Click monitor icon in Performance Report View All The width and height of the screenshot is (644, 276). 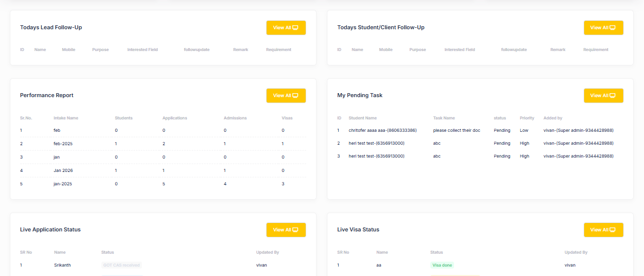295,96
